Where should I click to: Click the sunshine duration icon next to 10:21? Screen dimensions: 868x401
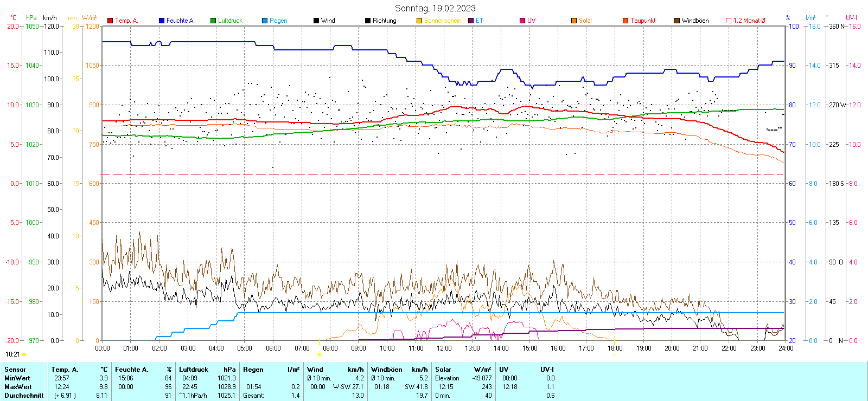pyautogui.click(x=24, y=354)
